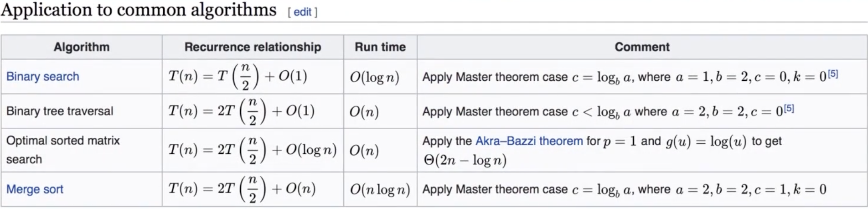Viewport: 868px width, 209px height.
Task: Click the O(n log n) run time cell
Action: click(380, 189)
